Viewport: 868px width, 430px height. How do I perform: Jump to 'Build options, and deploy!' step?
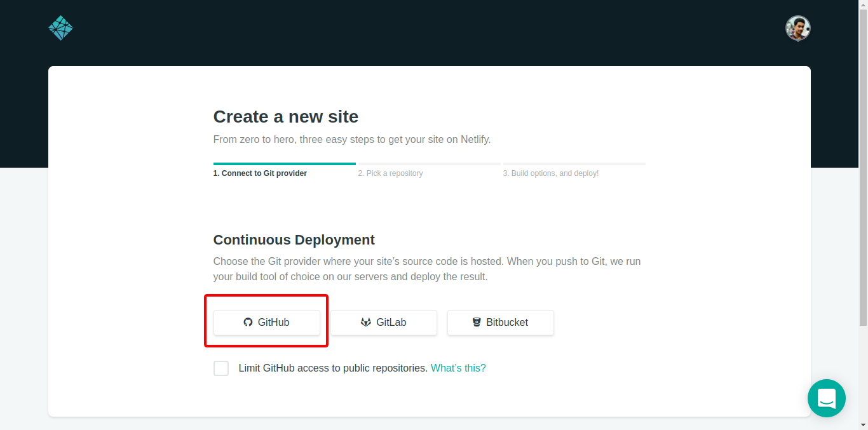tap(550, 173)
